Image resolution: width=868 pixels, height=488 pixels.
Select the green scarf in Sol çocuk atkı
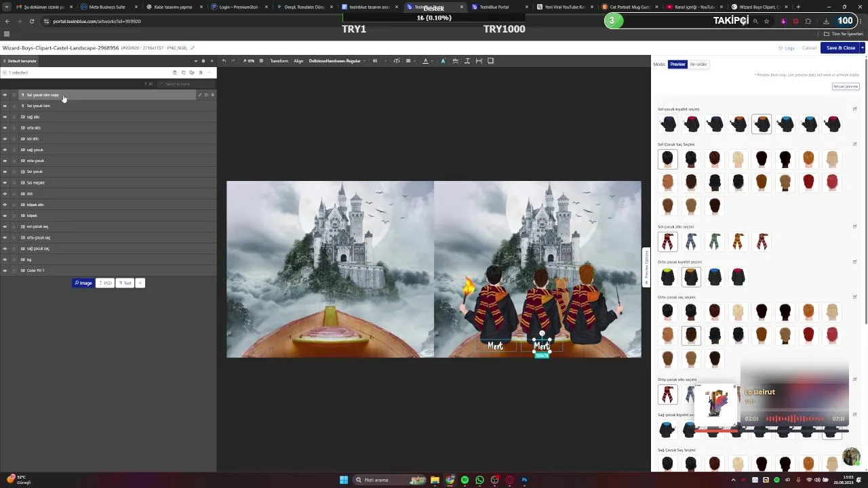click(714, 241)
